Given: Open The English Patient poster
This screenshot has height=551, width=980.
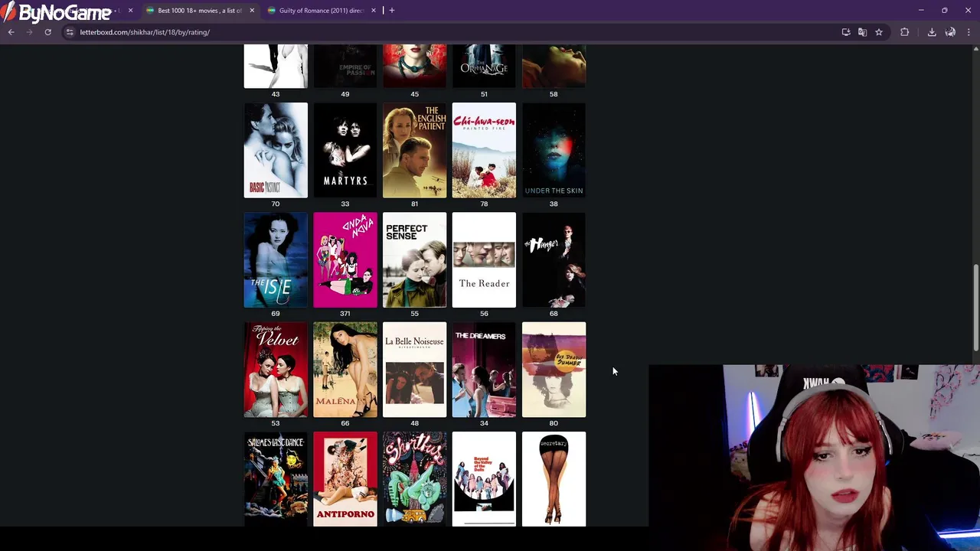Looking at the screenshot, I should tap(414, 150).
